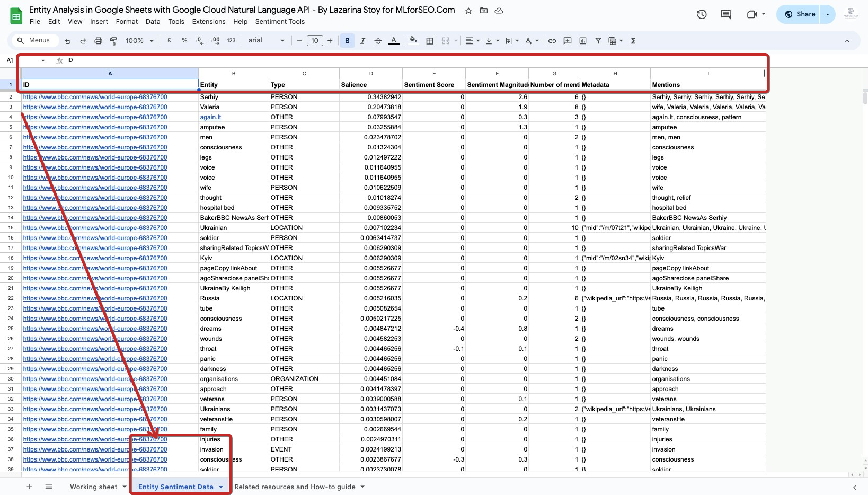The width and height of the screenshot is (868, 495).
Task: Open the 123 number format menu
Action: tap(231, 40)
